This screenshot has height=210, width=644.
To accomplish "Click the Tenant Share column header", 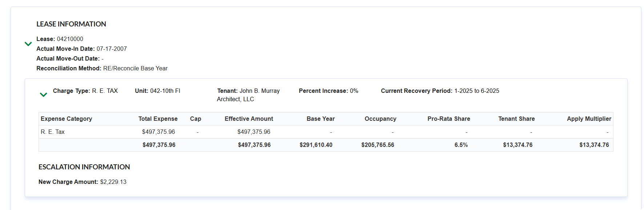I will [x=516, y=119].
